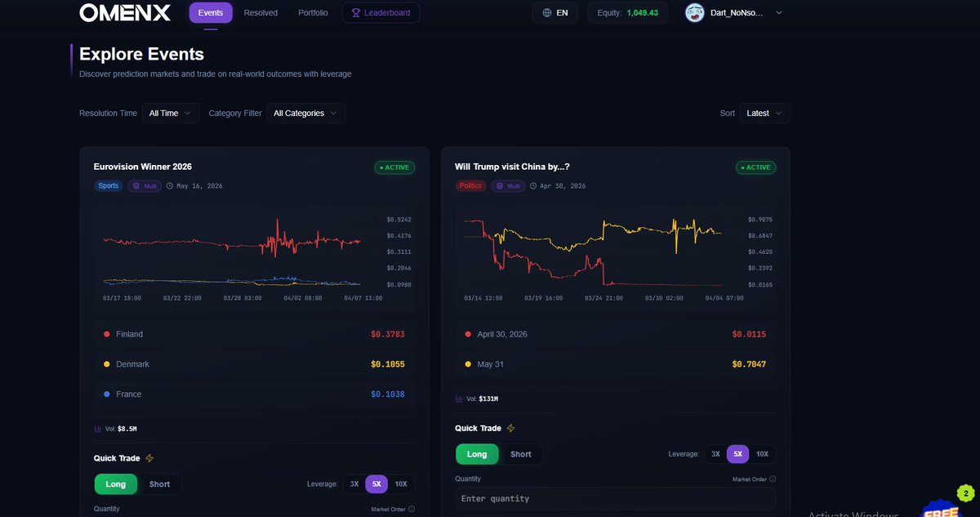Click the Sports category tag
Image resolution: width=980 pixels, height=517 pixels.
point(109,186)
